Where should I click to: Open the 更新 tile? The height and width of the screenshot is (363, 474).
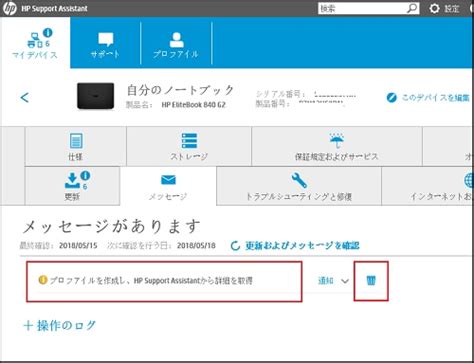pyautogui.click(x=72, y=186)
